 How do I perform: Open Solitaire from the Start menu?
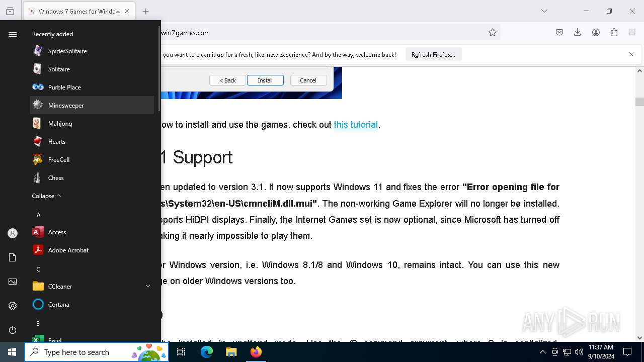click(x=92, y=69)
